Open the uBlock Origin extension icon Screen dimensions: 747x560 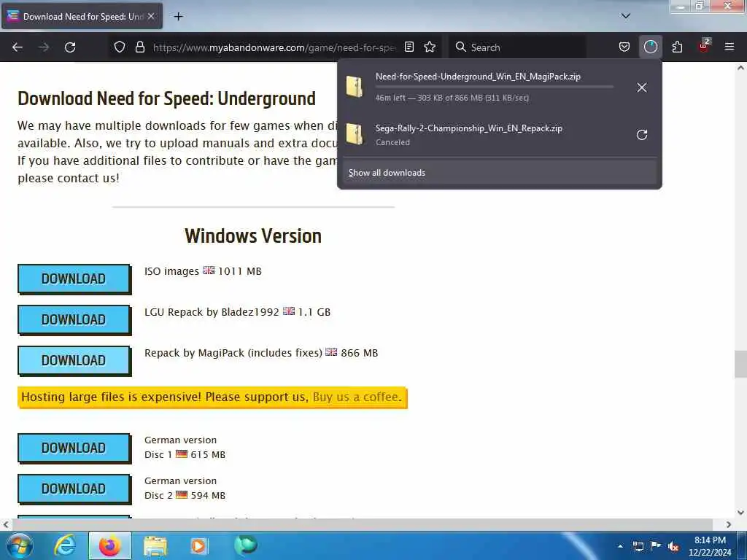point(704,46)
